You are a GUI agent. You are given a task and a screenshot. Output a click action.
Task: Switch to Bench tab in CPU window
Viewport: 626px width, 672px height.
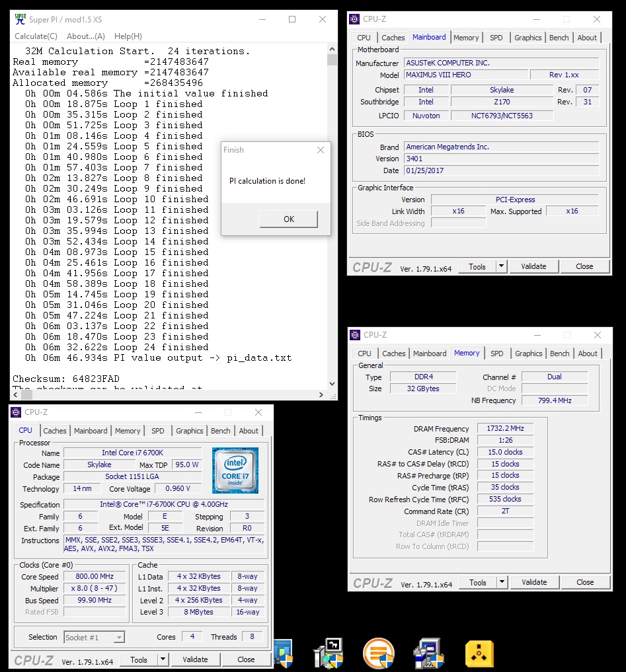coord(220,431)
